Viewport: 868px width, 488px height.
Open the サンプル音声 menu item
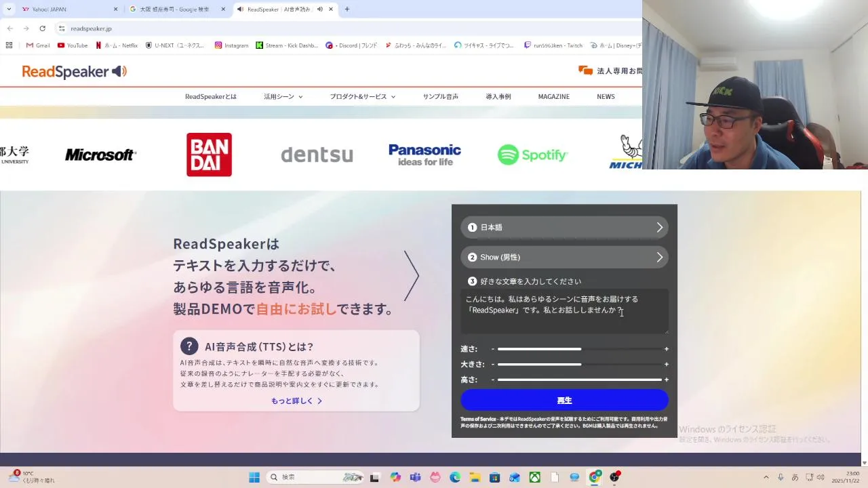coord(441,97)
